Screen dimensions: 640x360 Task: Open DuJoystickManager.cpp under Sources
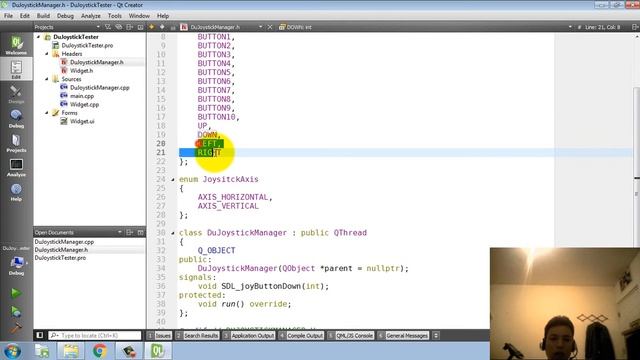point(99,87)
